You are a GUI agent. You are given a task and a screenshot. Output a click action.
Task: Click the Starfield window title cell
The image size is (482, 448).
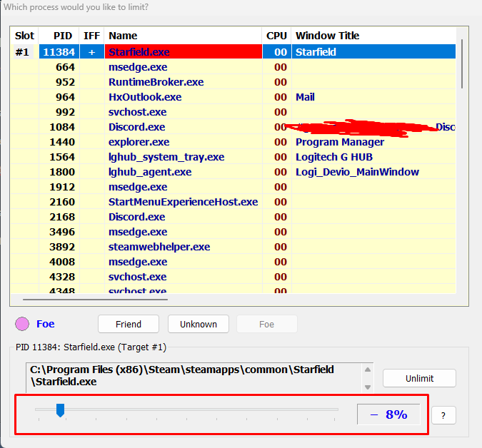(x=373, y=52)
